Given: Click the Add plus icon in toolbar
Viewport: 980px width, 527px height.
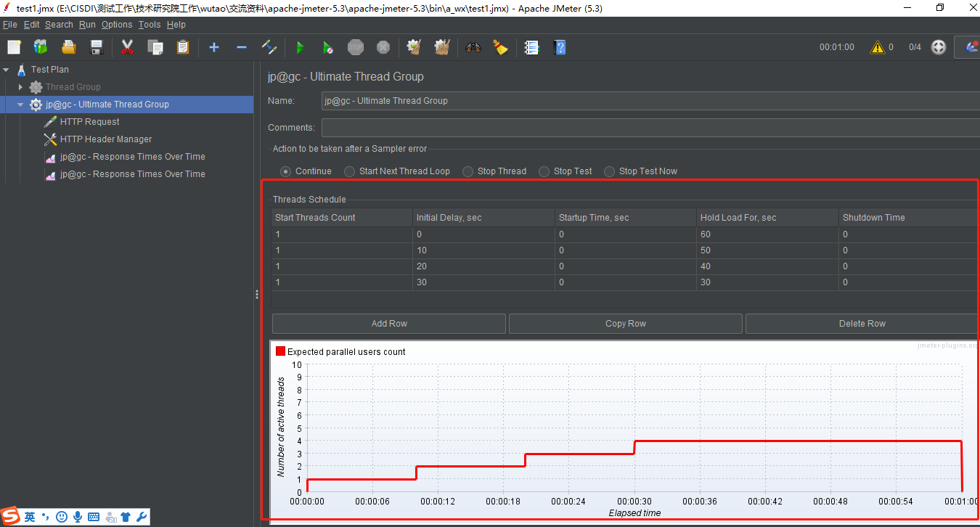Looking at the screenshot, I should pyautogui.click(x=213, y=47).
